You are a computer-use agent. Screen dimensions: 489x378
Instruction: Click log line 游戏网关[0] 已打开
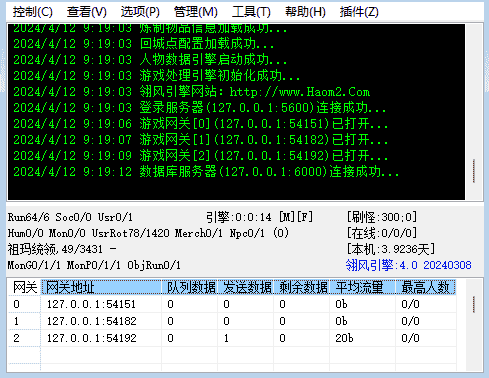201,124
